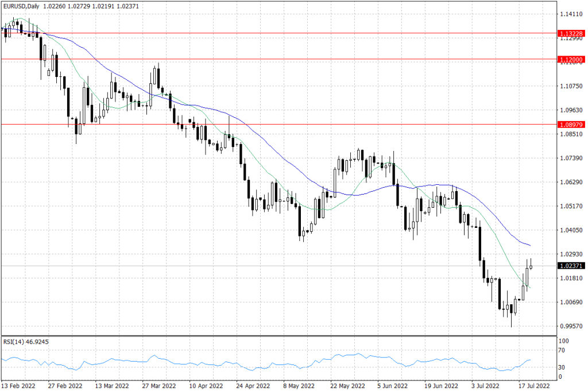Click the 0.99570 price scale value
588x392 pixels.
pos(571,326)
